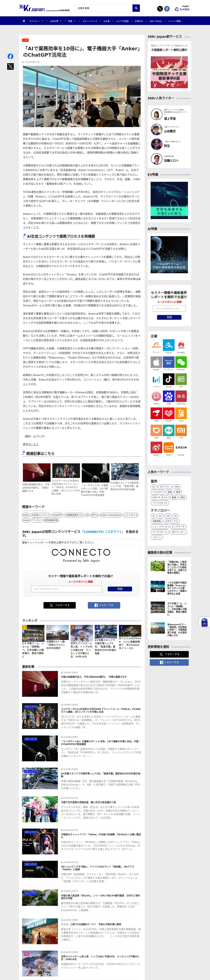Open the 中国物流テック企業 report banner
This screenshot has width=210, height=980.
169,72
